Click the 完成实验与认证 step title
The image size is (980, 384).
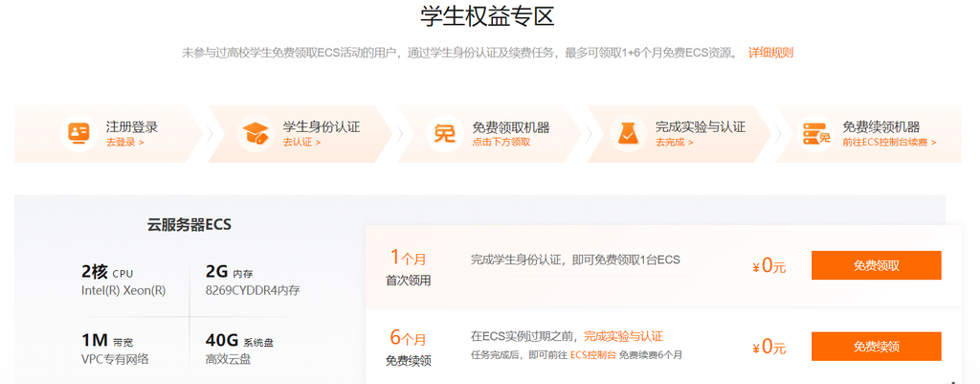(701, 127)
